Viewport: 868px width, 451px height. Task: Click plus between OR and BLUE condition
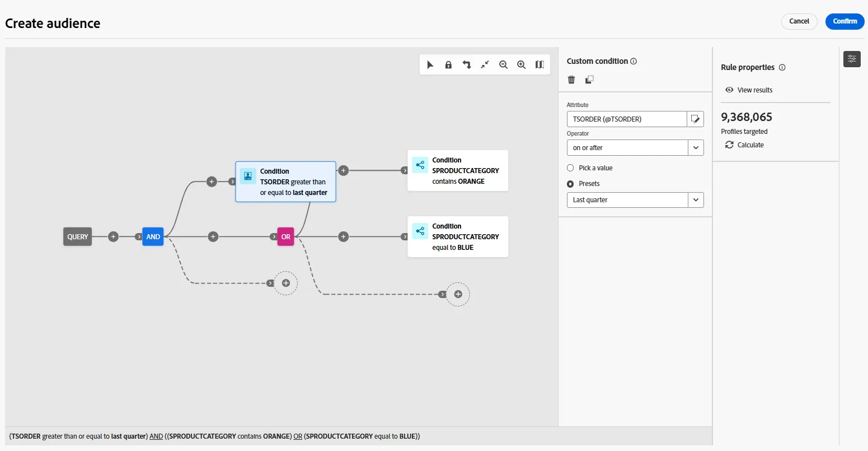(344, 237)
